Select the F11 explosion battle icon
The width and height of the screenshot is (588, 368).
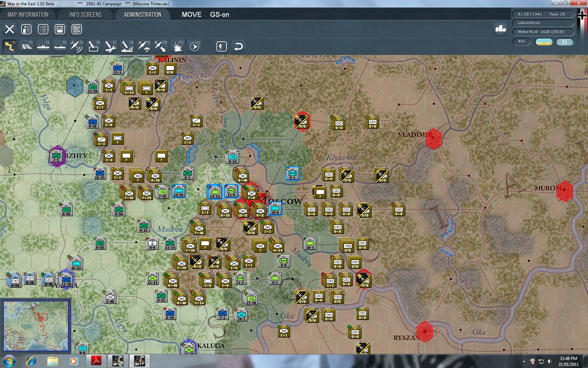177,46
